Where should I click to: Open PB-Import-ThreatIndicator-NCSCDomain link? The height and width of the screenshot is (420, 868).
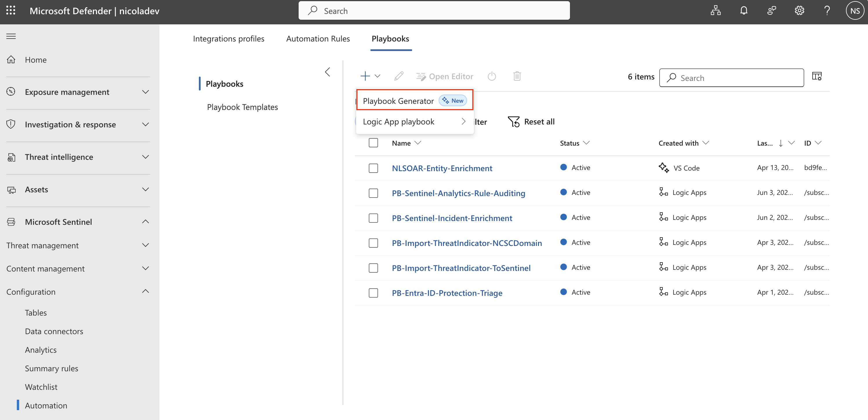[x=467, y=243]
